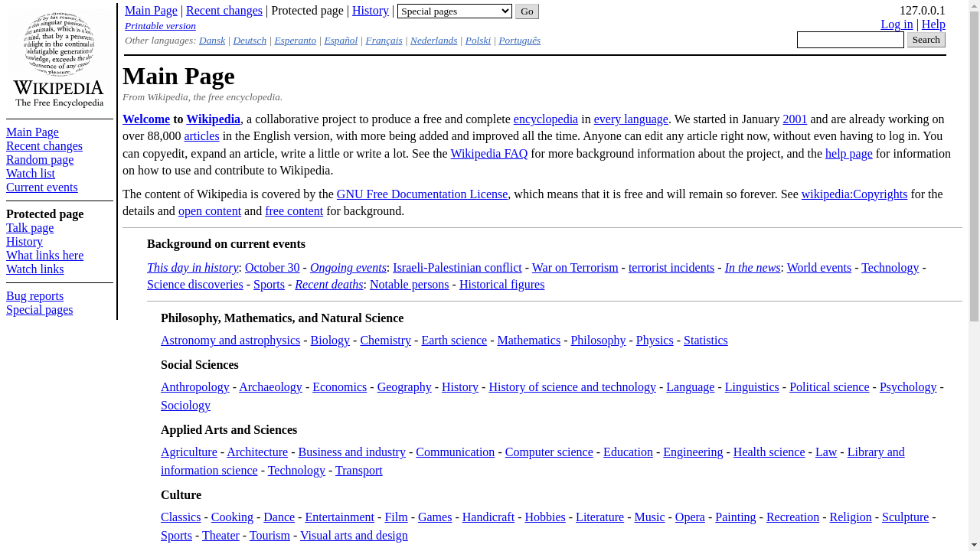Open What links here
Viewport: 980px width, 551px height.
[x=44, y=256]
